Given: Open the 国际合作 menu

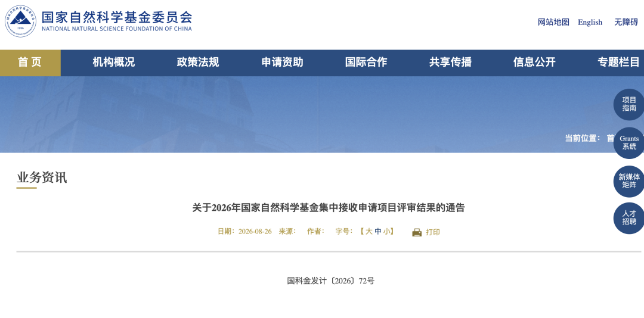Looking at the screenshot, I should click(366, 63).
